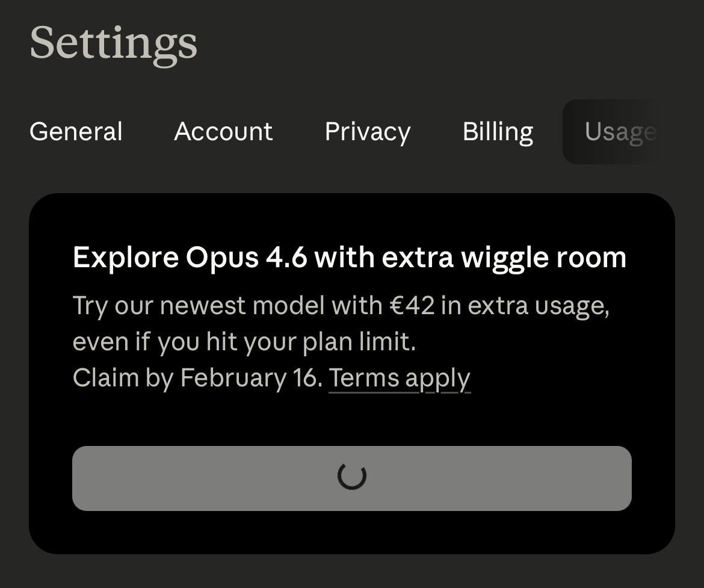Select the Privacy tab
Screen dimensions: 704x588
click(368, 131)
